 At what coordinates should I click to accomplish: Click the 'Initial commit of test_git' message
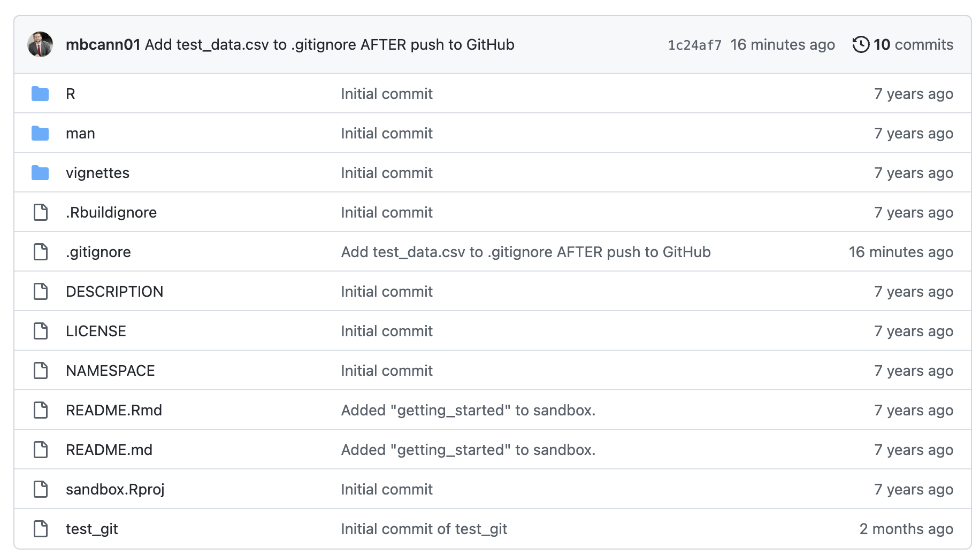424,529
